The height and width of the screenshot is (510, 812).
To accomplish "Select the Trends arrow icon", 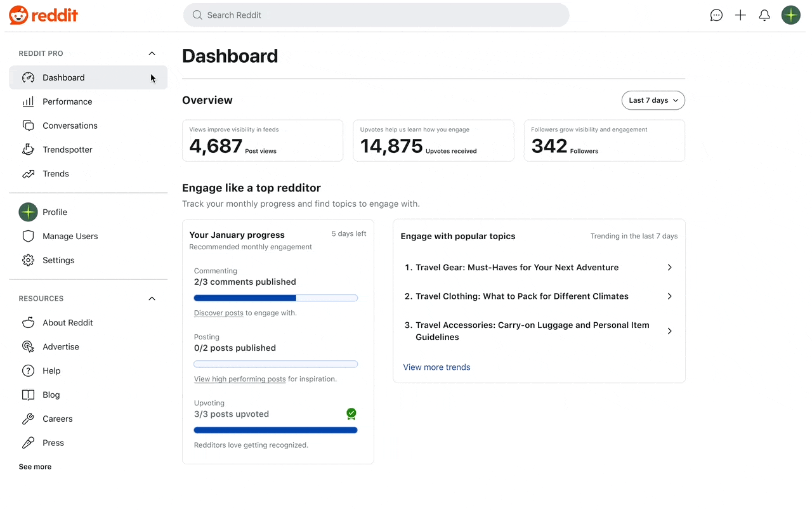I will coord(28,173).
